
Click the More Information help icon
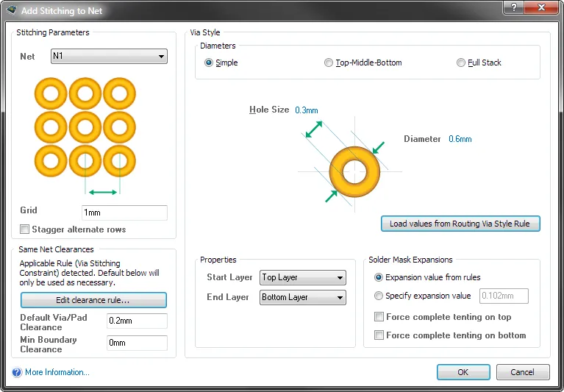(x=17, y=372)
